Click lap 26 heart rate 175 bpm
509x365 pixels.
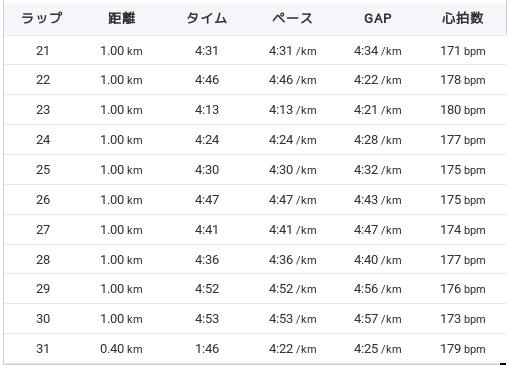click(463, 200)
